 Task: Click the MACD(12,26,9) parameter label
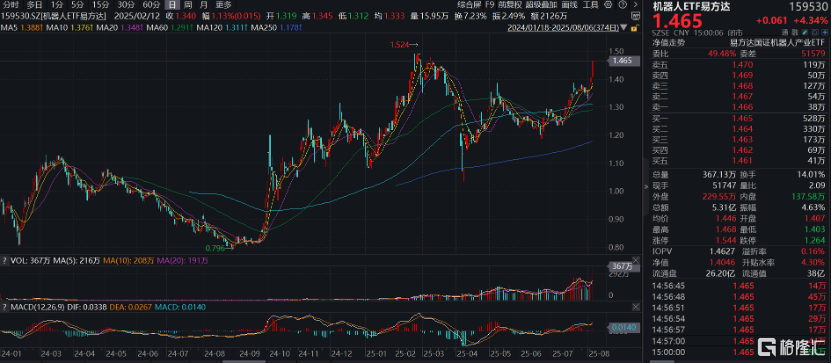tap(39, 307)
